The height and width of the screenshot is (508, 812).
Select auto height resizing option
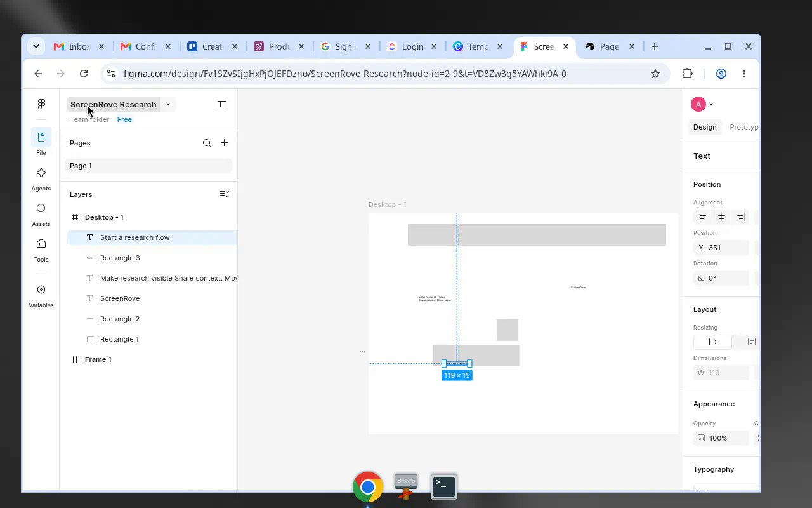(x=752, y=342)
